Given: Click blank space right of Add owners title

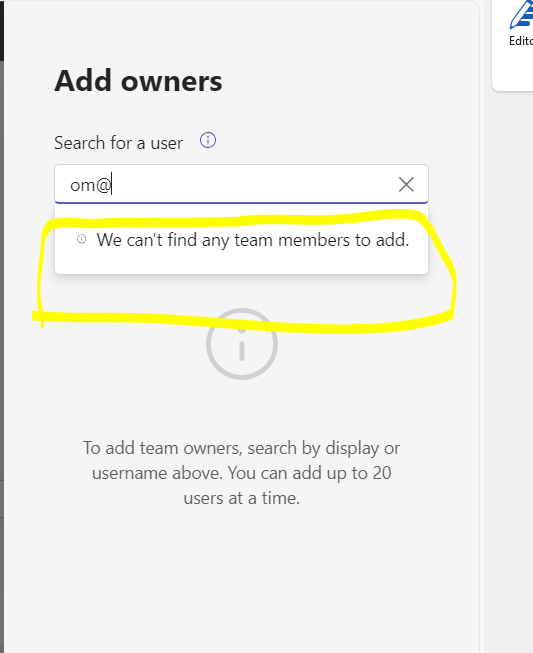Looking at the screenshot, I should click(x=350, y=81).
